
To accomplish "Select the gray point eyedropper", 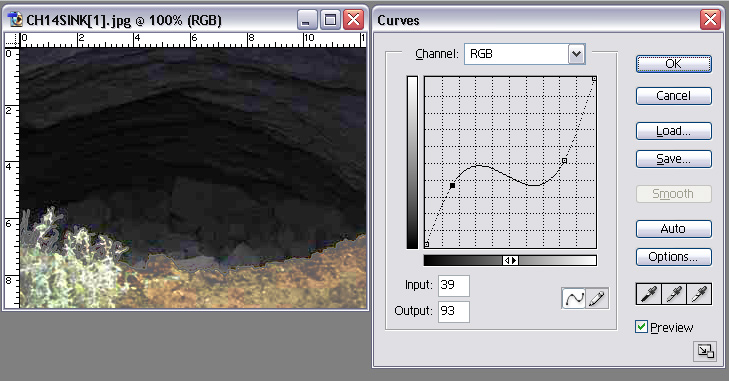I will pos(674,294).
